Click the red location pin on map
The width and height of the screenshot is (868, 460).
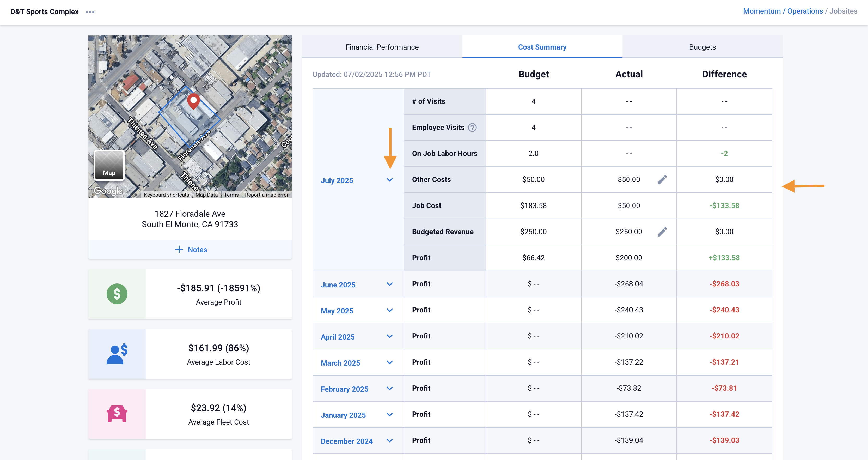coord(193,100)
